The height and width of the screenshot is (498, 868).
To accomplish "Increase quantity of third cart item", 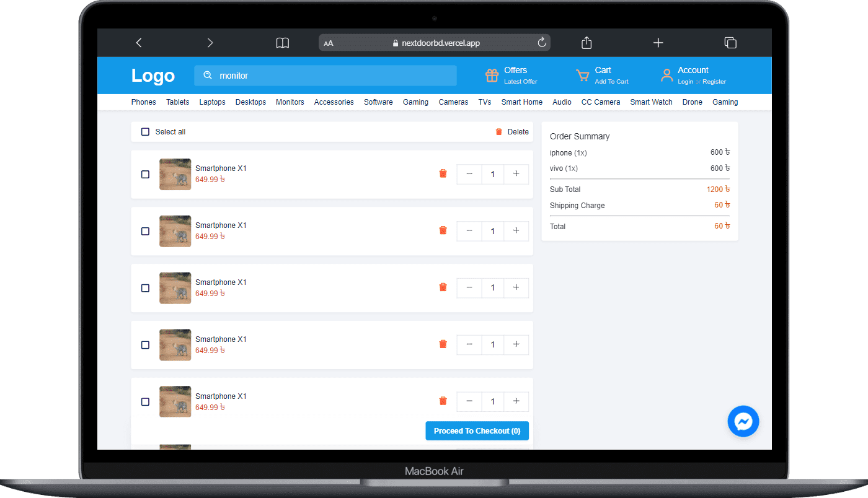I will pos(516,288).
